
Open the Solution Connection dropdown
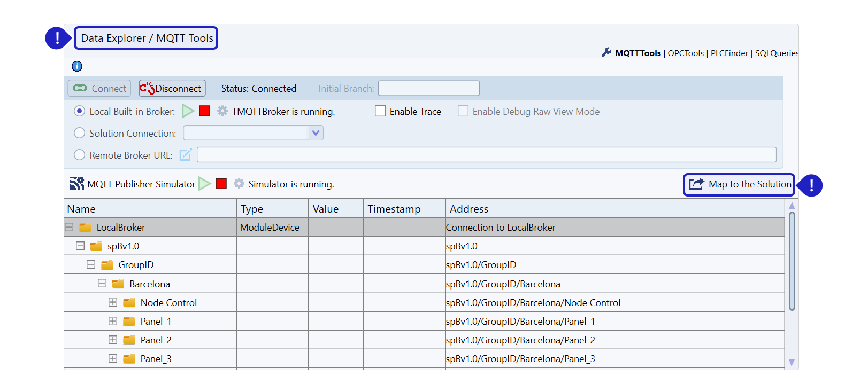pyautogui.click(x=316, y=133)
